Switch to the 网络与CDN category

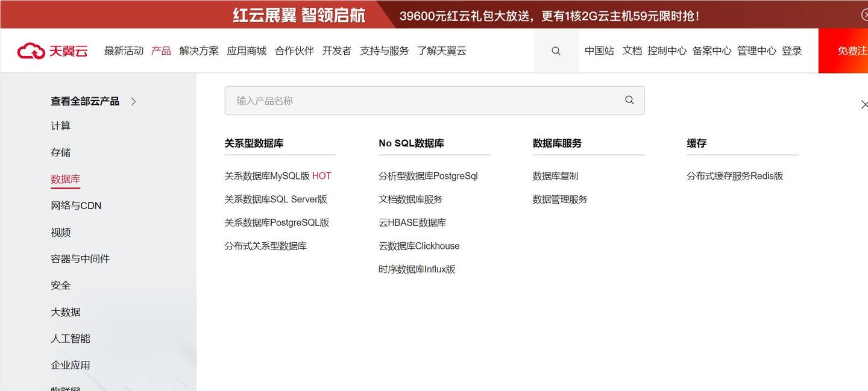(x=76, y=205)
